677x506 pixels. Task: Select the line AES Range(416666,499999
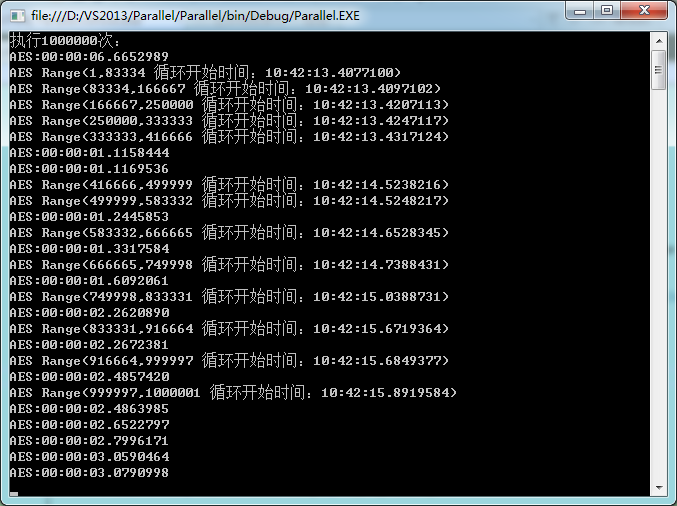pyautogui.click(x=229, y=184)
